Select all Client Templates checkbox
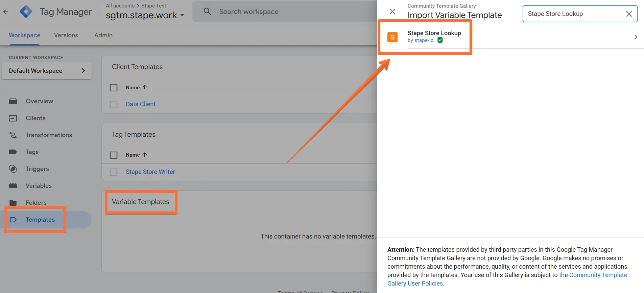The height and width of the screenshot is (293, 644). coord(114,88)
